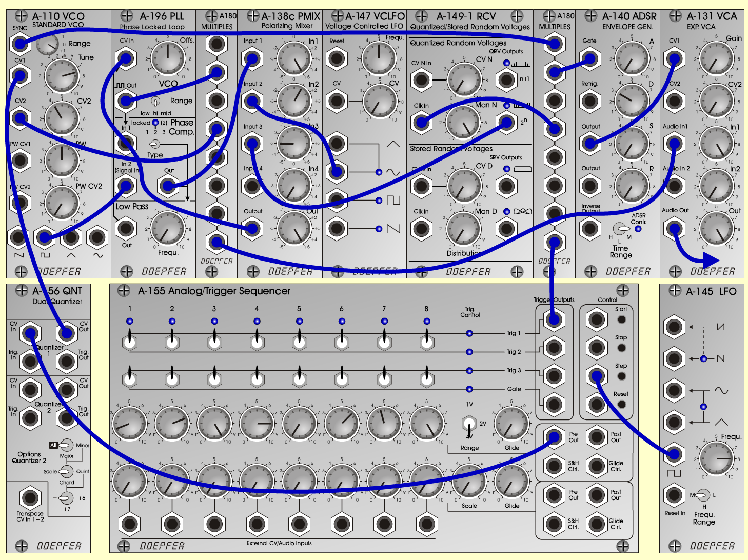Click the A-155 upper-row Glide knob
748x560 pixels.
point(511,425)
